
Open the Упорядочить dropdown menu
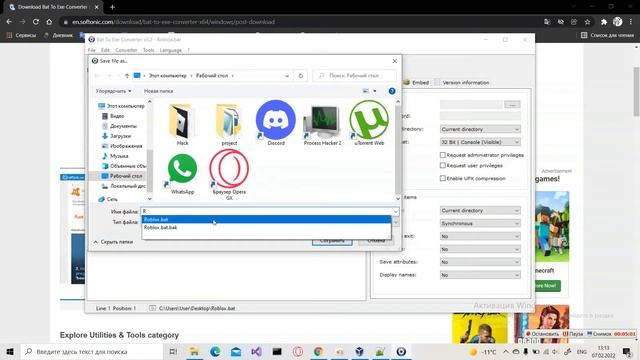113,91
